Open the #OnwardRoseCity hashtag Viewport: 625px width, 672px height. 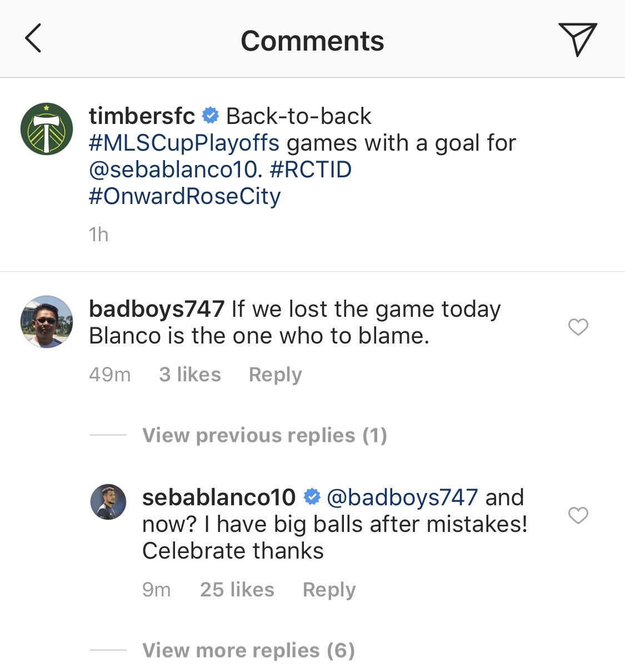(184, 197)
